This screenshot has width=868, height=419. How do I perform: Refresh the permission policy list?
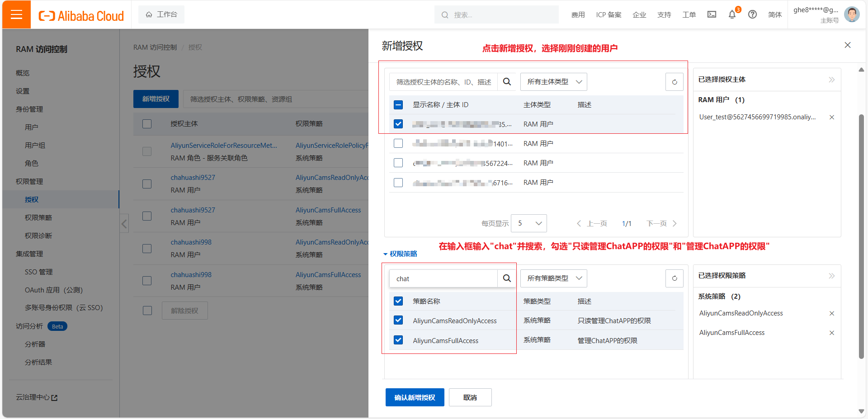coord(674,278)
